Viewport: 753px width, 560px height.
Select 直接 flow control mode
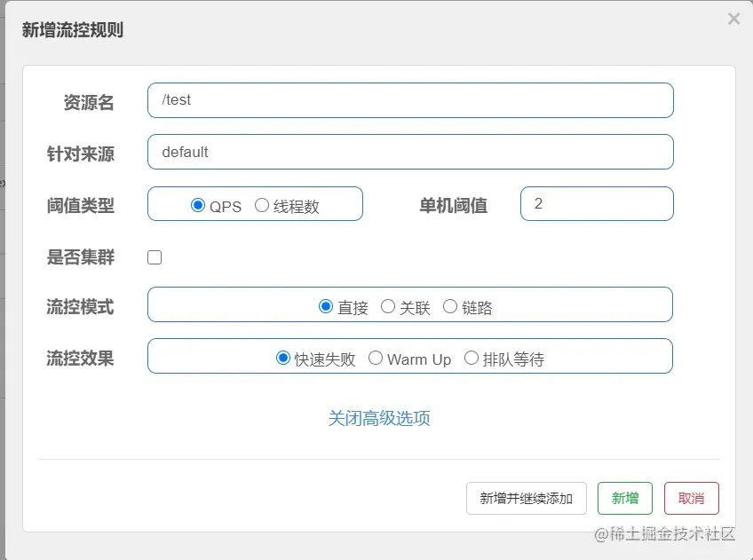pos(326,306)
